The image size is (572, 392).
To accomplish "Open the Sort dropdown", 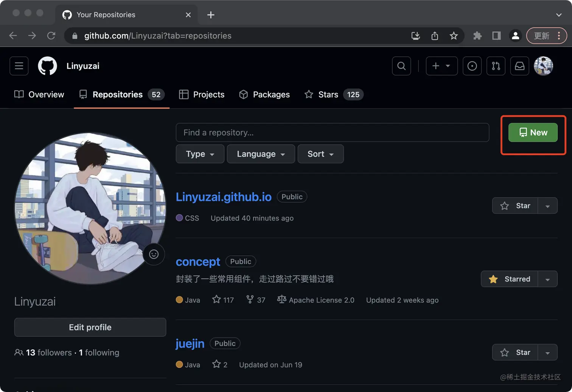I will tap(320, 154).
